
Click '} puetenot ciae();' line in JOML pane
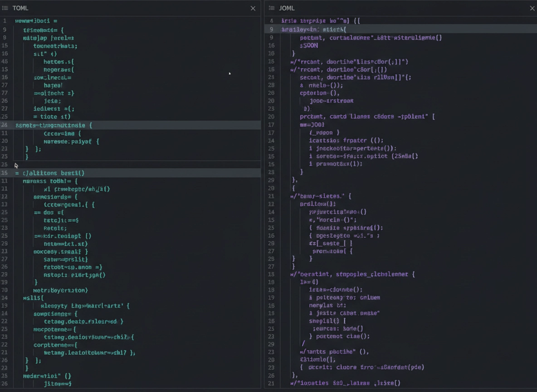click(339, 336)
